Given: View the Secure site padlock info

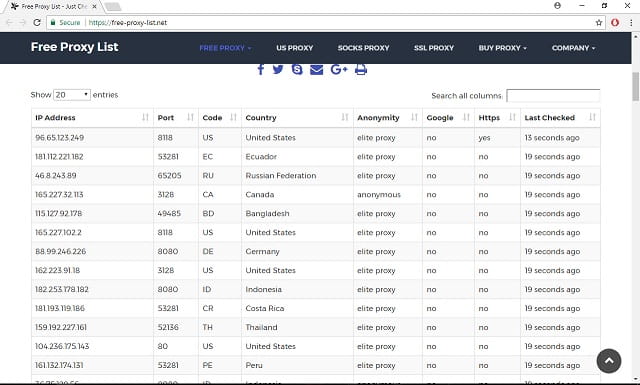Looking at the screenshot, I should pyautogui.click(x=65, y=22).
